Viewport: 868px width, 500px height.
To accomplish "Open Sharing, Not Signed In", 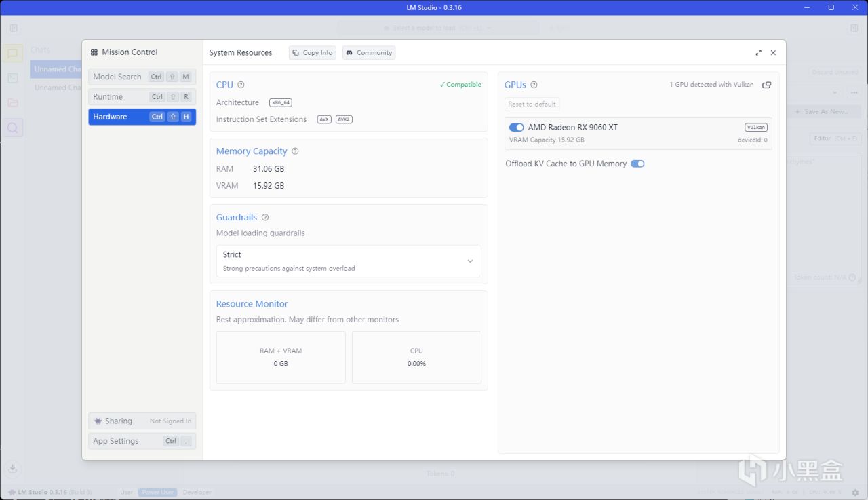I will (142, 421).
